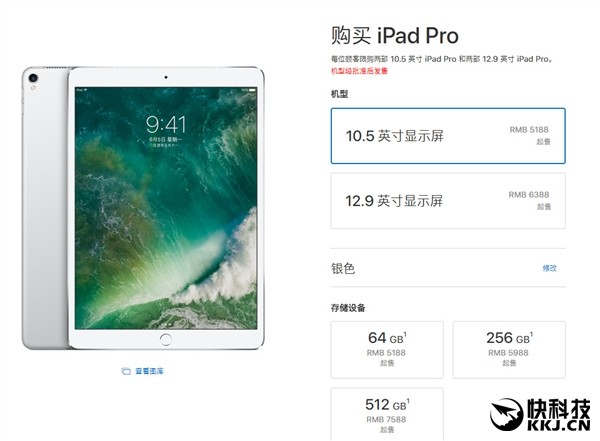Click the 快科技 bird logo icon
This screenshot has height=441, width=600.
click(x=506, y=414)
